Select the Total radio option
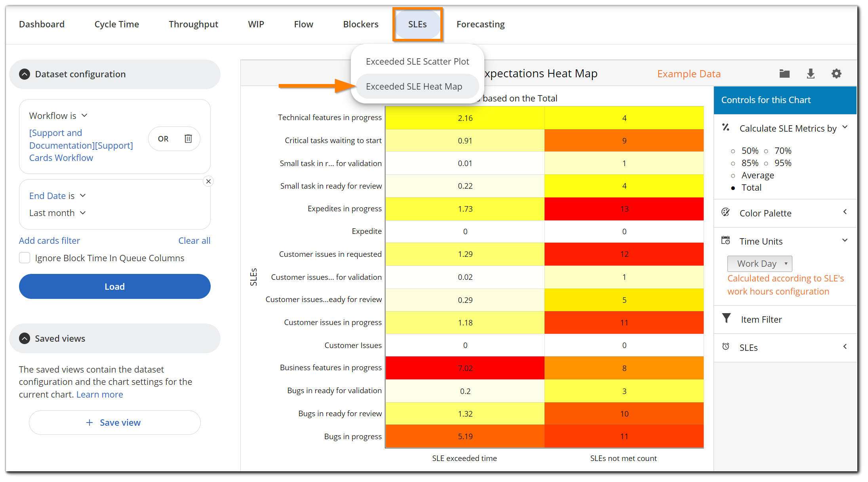The width and height of the screenshot is (868, 482). click(x=733, y=188)
